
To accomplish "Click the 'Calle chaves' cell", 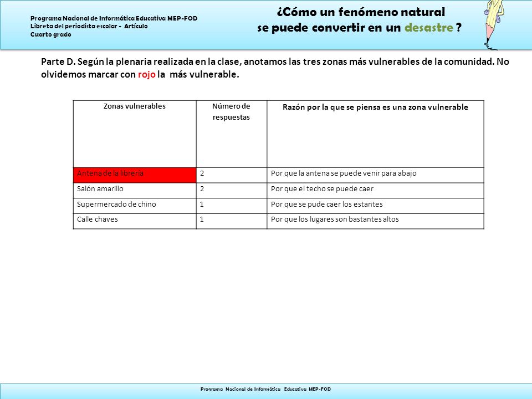I will [x=135, y=221].
